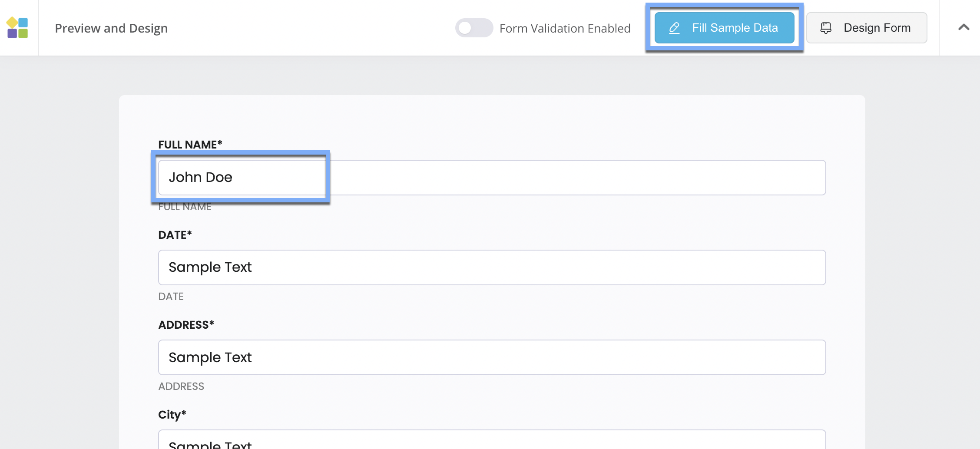Click the small FULL NAME helper text

pyautogui.click(x=185, y=206)
